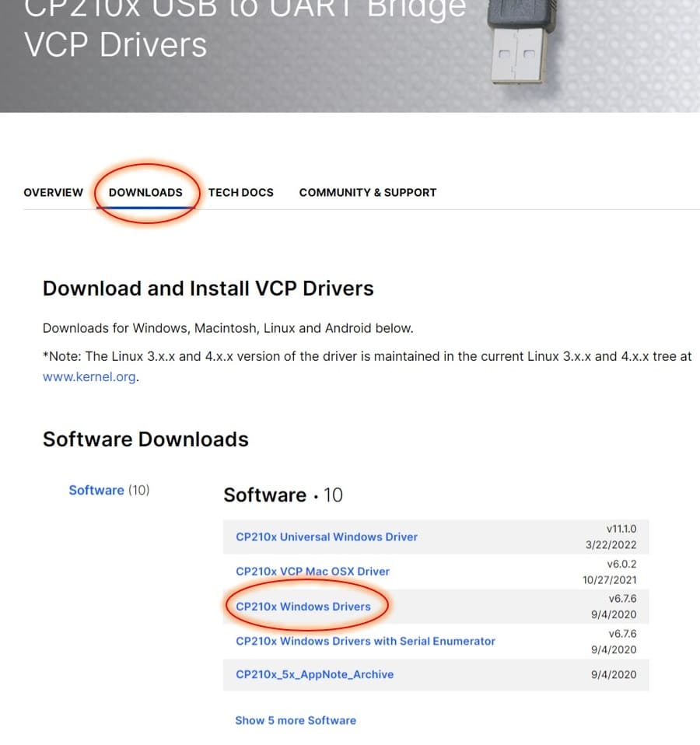This screenshot has width=700, height=745.
Task: Download CP210x VCP Mac OSX Driver
Action: click(313, 571)
